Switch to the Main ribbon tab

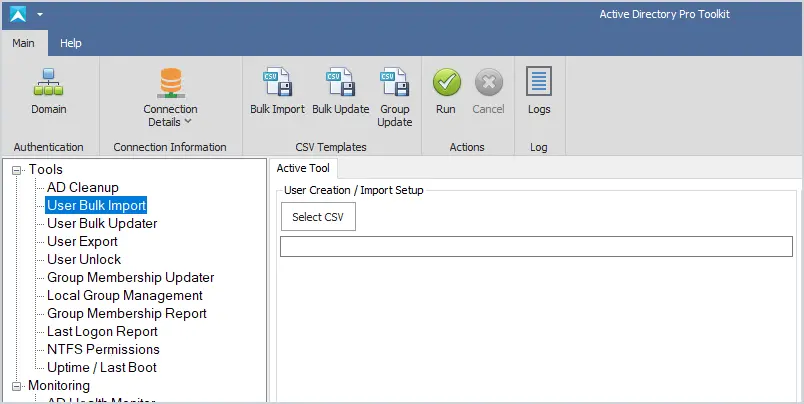[x=24, y=43]
